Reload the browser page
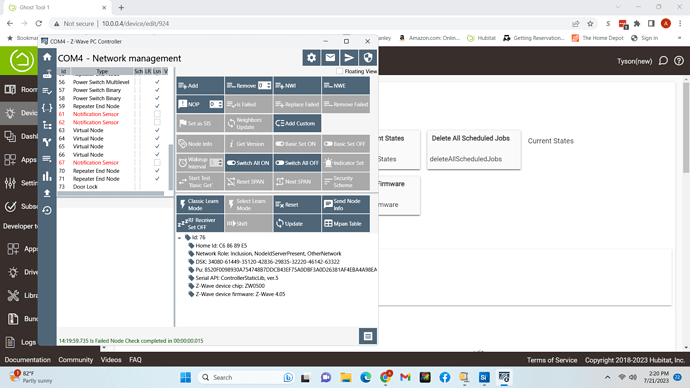This screenshot has height=388, width=690. tap(39, 23)
